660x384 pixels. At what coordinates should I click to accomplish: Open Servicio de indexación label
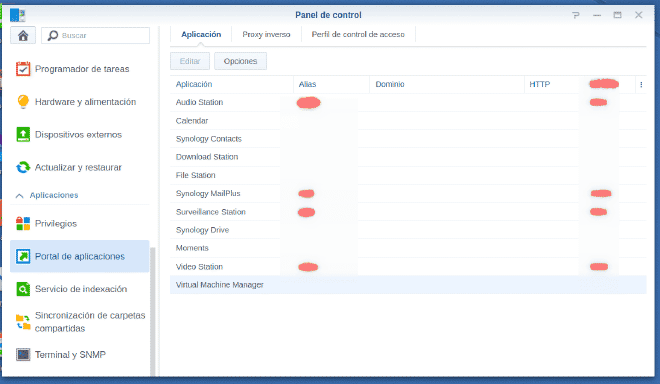pos(81,289)
